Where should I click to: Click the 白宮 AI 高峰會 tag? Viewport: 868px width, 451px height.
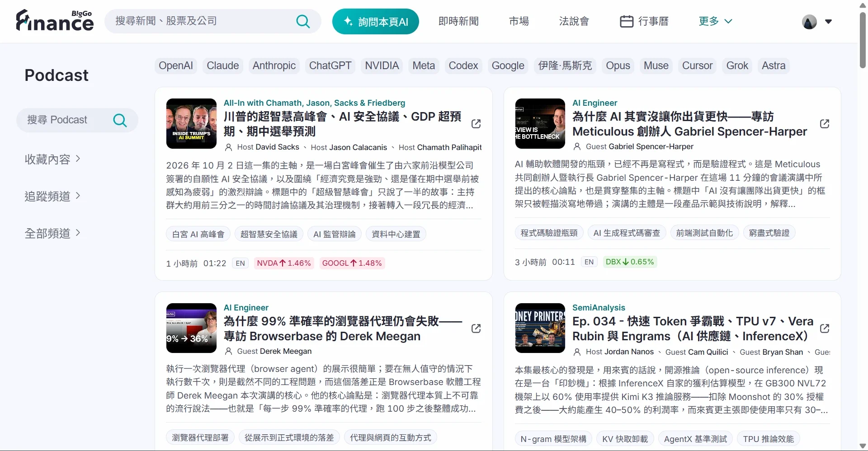point(198,234)
